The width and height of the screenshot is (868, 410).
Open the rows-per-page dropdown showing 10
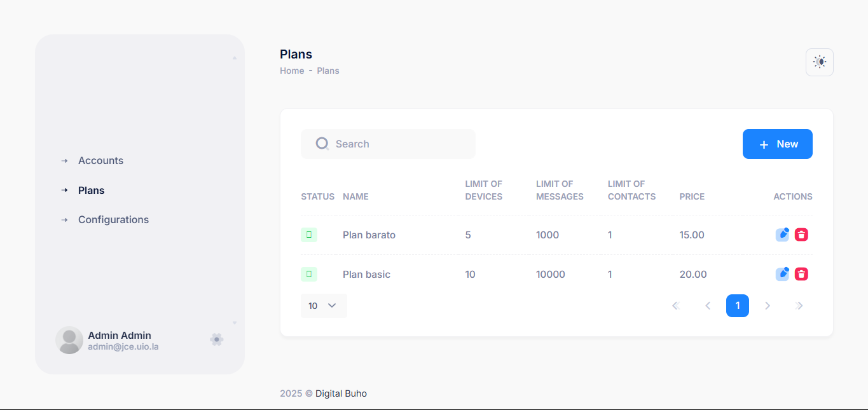tap(324, 306)
